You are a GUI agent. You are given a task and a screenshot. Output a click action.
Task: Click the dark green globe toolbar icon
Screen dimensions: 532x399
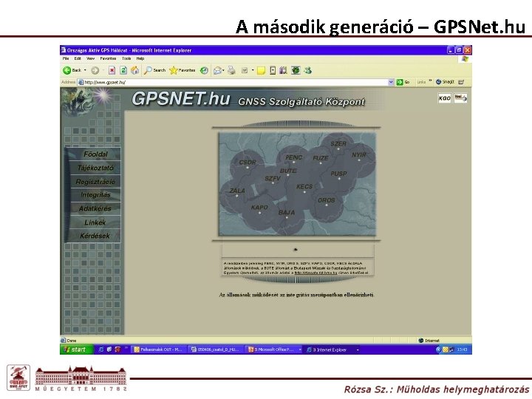(296, 70)
